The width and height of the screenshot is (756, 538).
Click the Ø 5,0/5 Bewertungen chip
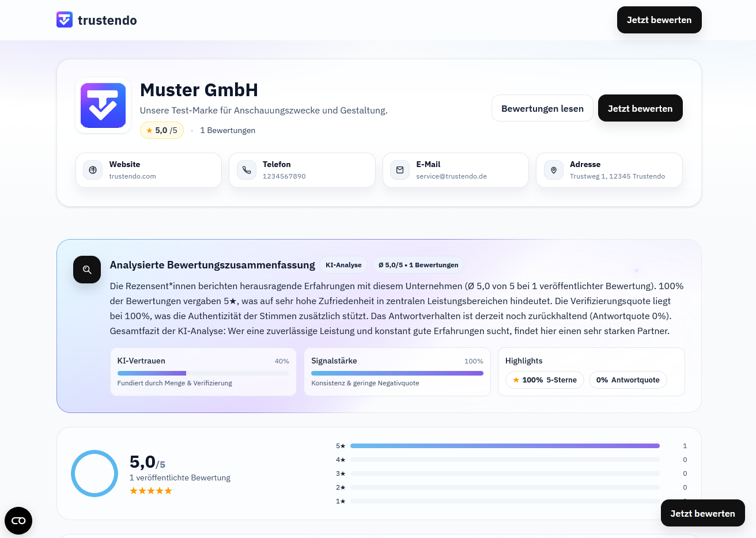(418, 264)
